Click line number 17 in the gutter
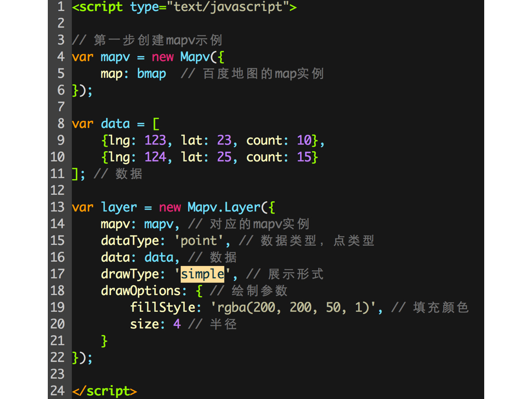 (x=57, y=274)
